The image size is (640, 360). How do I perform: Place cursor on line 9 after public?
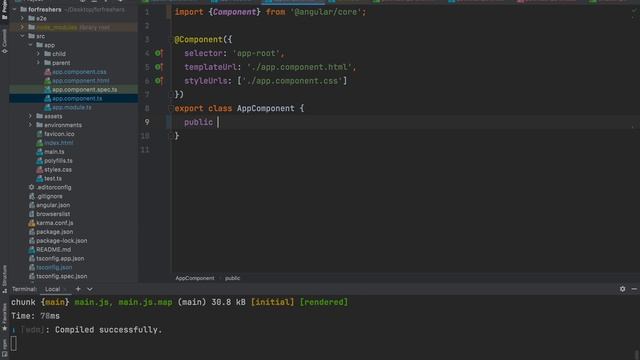[218, 122]
